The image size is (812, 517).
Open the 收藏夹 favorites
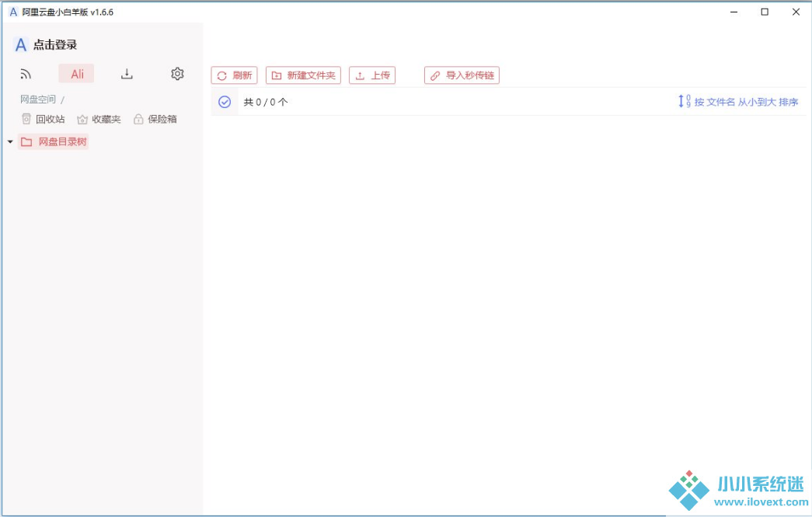(99, 119)
